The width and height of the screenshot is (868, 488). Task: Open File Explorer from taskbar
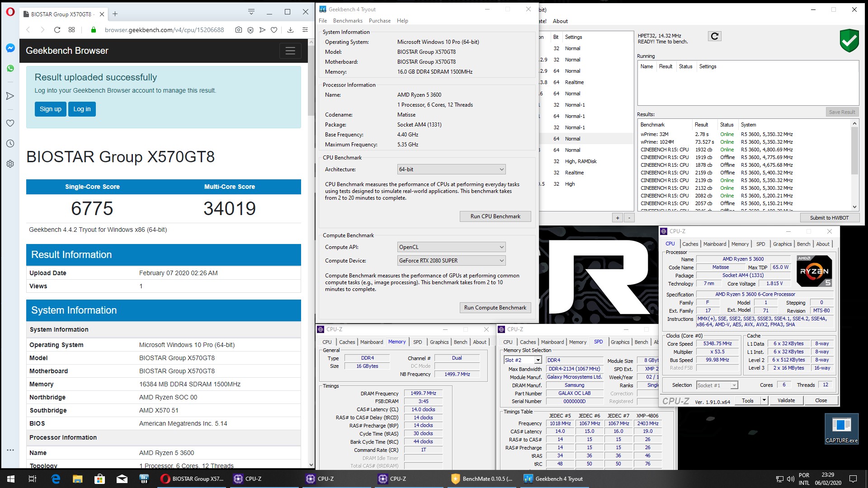(78, 479)
